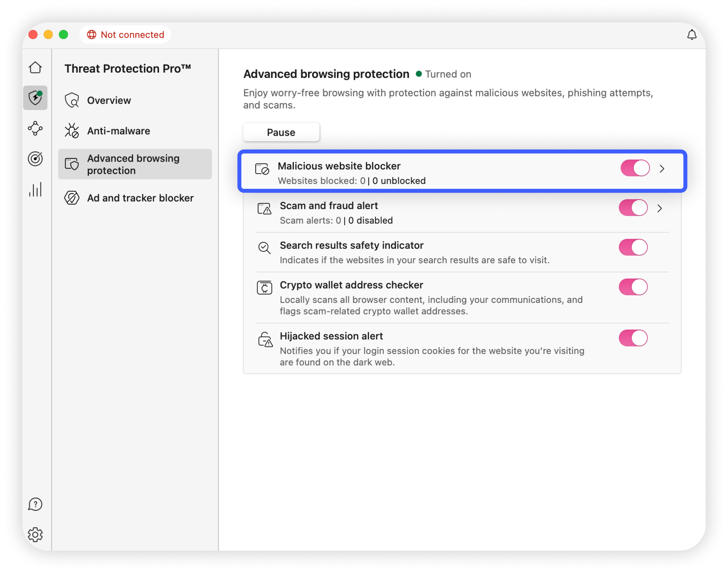Toggle off Crypto wallet address checker
This screenshot has height=573, width=728.
633,287
